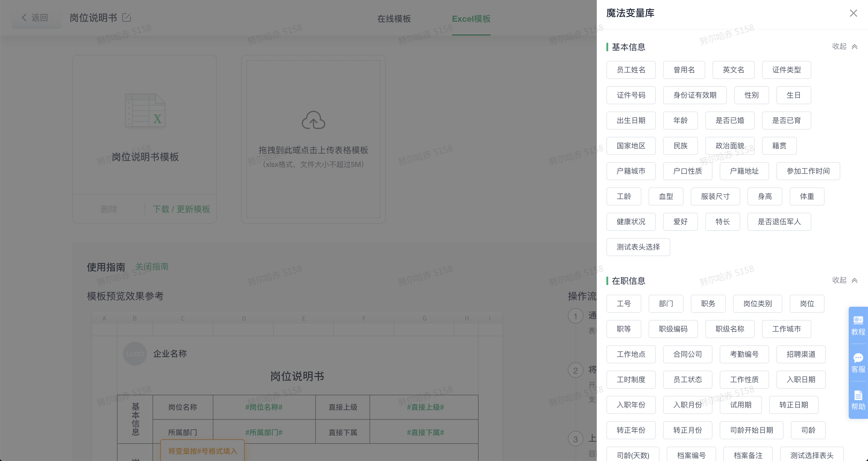868x461 pixels.
Task: Choose the 合同公司 variable tag
Action: pyautogui.click(x=687, y=354)
